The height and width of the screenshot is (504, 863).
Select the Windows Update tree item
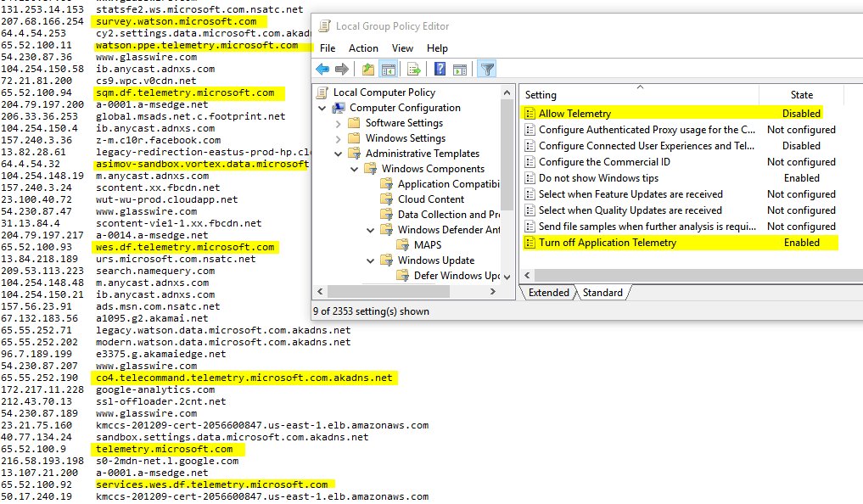436,260
